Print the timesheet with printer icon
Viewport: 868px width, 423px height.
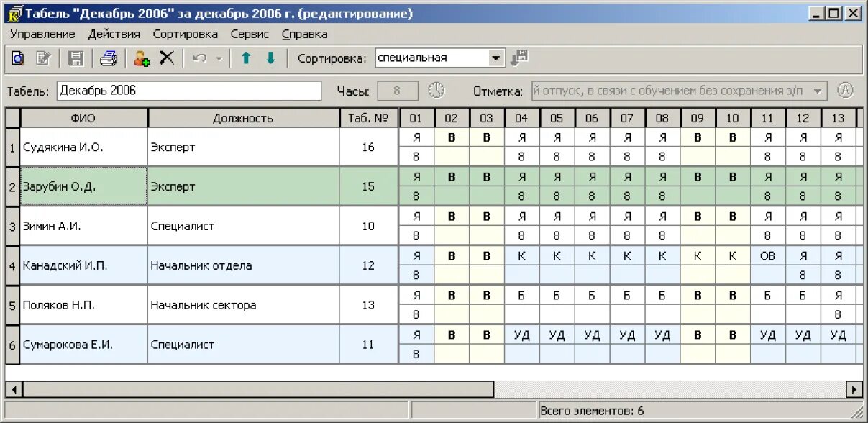[x=108, y=59]
